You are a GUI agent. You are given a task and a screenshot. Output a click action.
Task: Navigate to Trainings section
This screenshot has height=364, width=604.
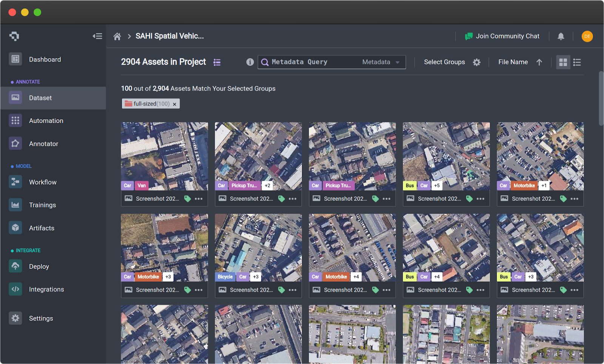[x=42, y=205]
